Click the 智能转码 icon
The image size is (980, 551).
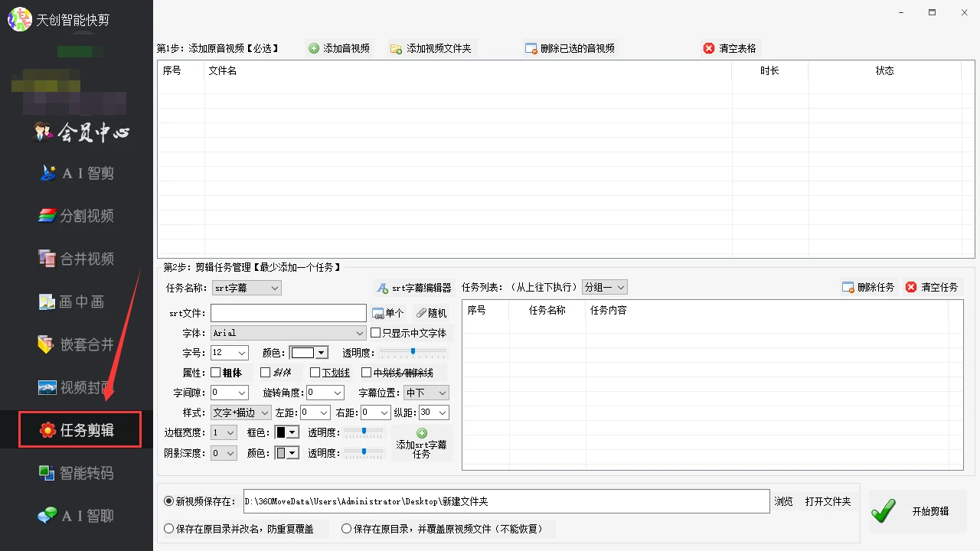click(x=47, y=473)
